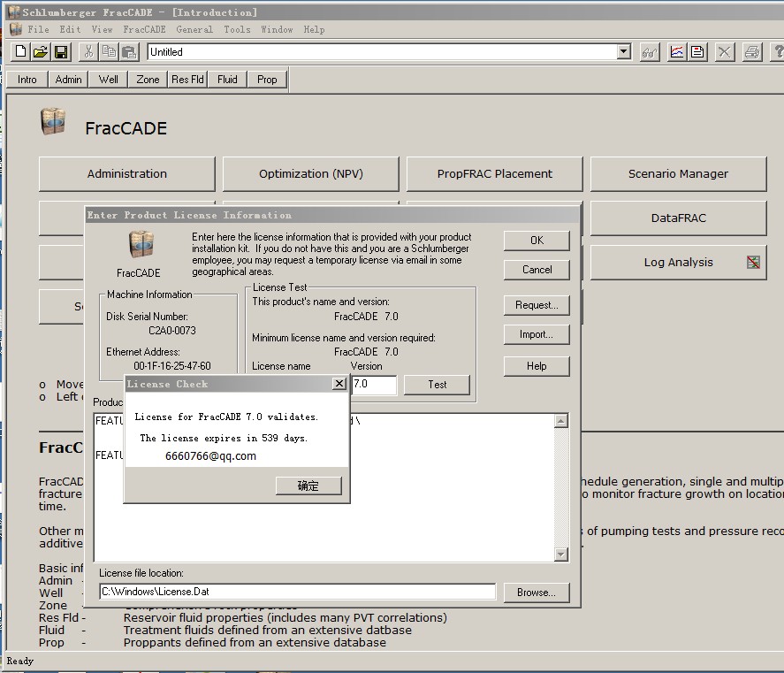The height and width of the screenshot is (673, 784).
Task: Click the DataFRAC button
Action: [x=679, y=218]
